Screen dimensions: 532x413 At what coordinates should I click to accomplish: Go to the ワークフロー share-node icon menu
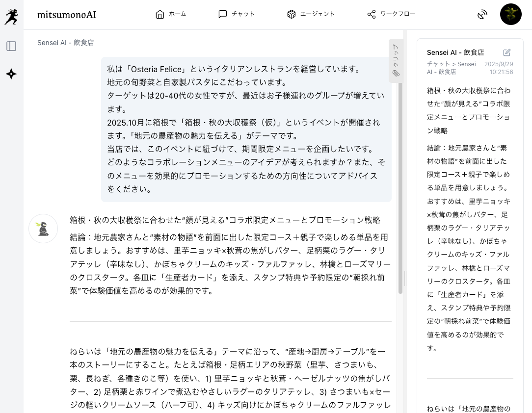[x=391, y=14]
